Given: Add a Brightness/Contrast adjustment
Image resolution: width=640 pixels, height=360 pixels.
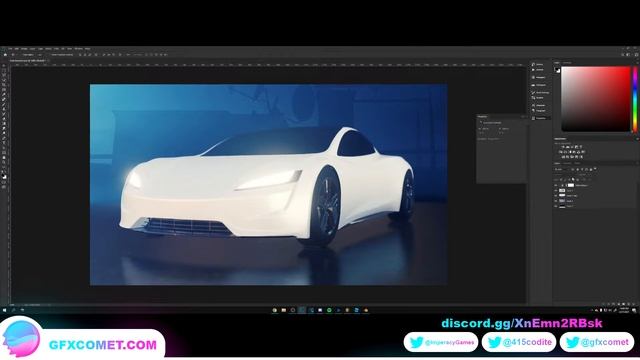Looking at the screenshot, I should pos(562,147).
